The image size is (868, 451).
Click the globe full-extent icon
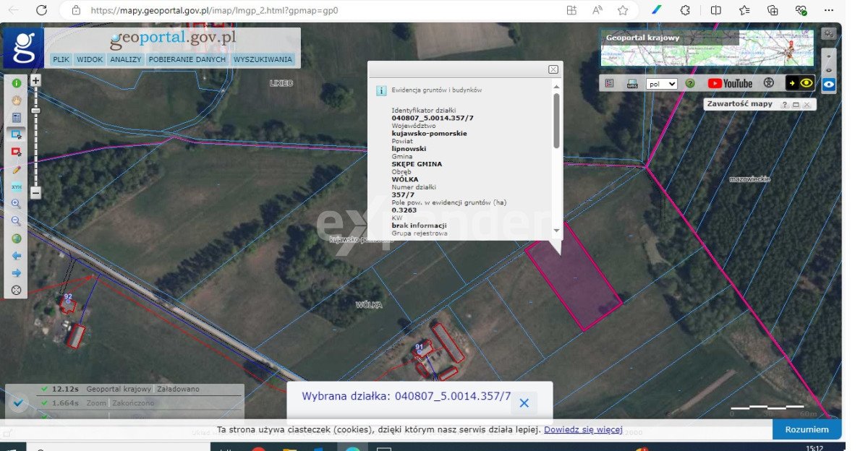16,239
